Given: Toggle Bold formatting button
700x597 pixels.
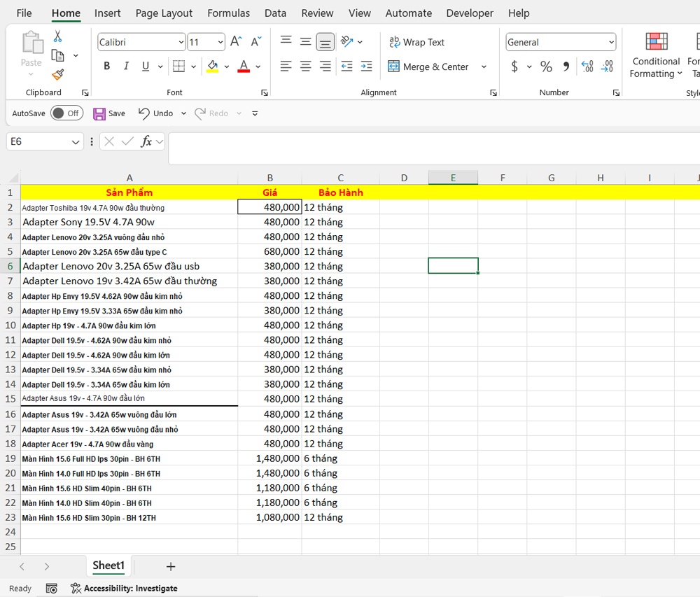Looking at the screenshot, I should (x=107, y=66).
